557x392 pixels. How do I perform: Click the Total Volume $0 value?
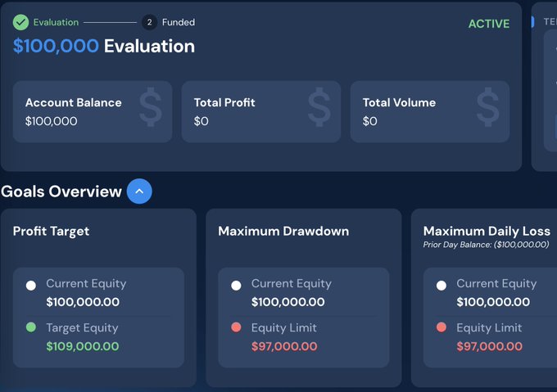point(369,121)
